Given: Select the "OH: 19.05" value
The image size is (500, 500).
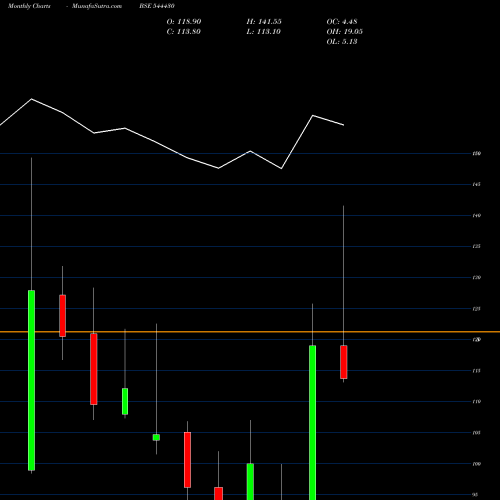Looking at the screenshot, I should [x=345, y=32].
